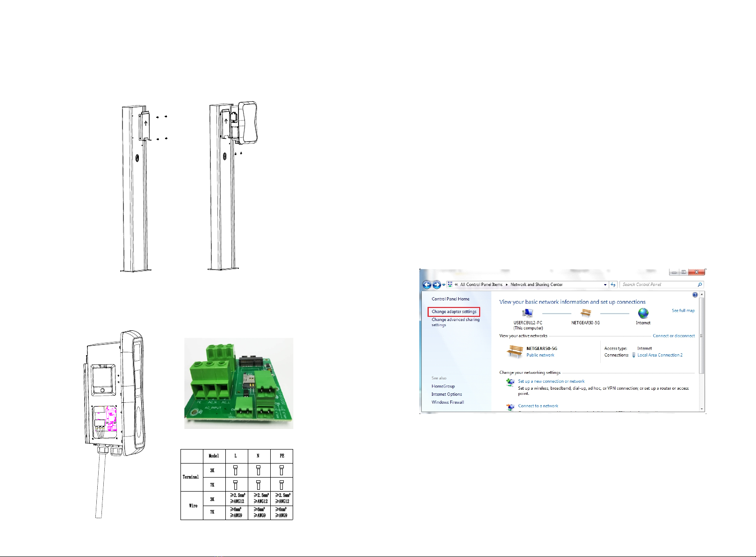Click the magnifier icon in search box
This screenshot has height=557, width=756.
700,285
